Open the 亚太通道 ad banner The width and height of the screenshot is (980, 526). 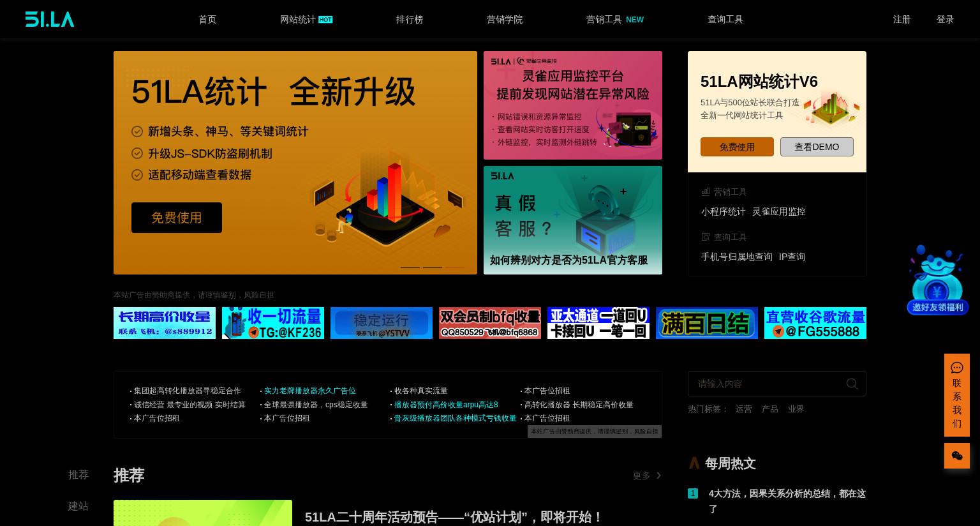(x=598, y=323)
